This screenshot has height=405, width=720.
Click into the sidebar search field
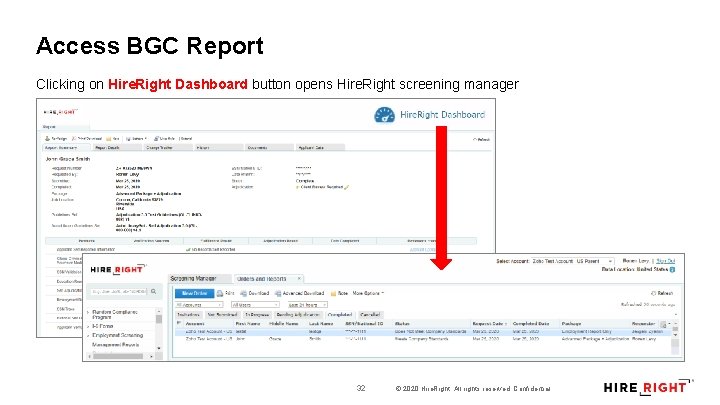click(118, 291)
